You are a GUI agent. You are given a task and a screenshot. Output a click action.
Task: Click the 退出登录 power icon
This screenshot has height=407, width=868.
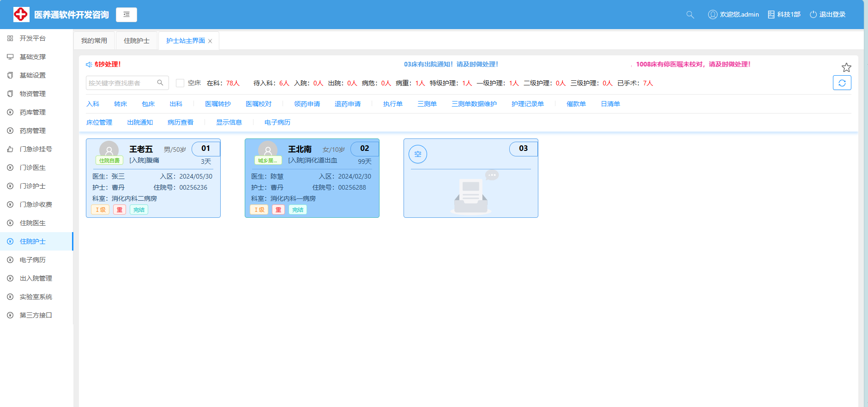[x=814, y=15]
